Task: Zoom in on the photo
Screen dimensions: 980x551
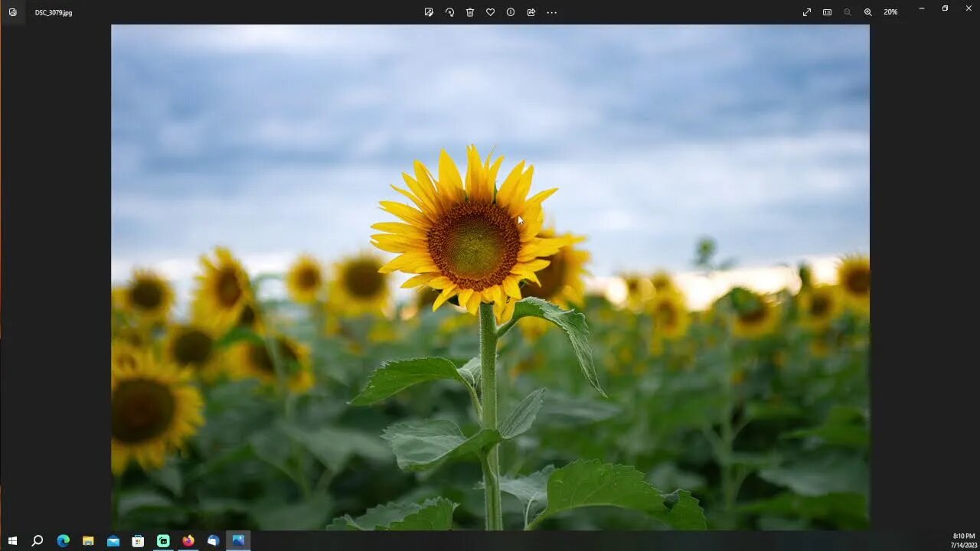Action: (868, 12)
